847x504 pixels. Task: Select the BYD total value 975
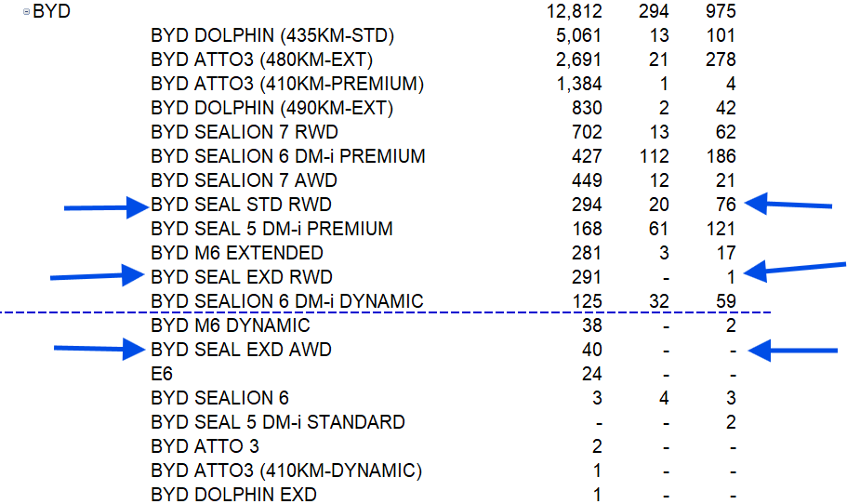pos(721,11)
